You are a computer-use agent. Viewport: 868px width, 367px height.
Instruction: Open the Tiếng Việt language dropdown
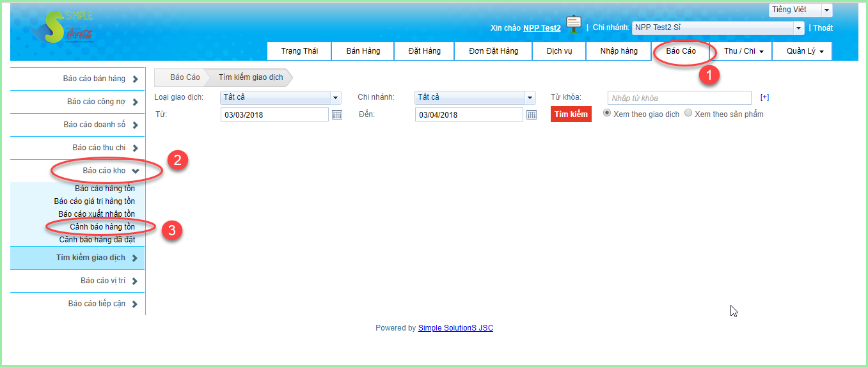coord(800,10)
